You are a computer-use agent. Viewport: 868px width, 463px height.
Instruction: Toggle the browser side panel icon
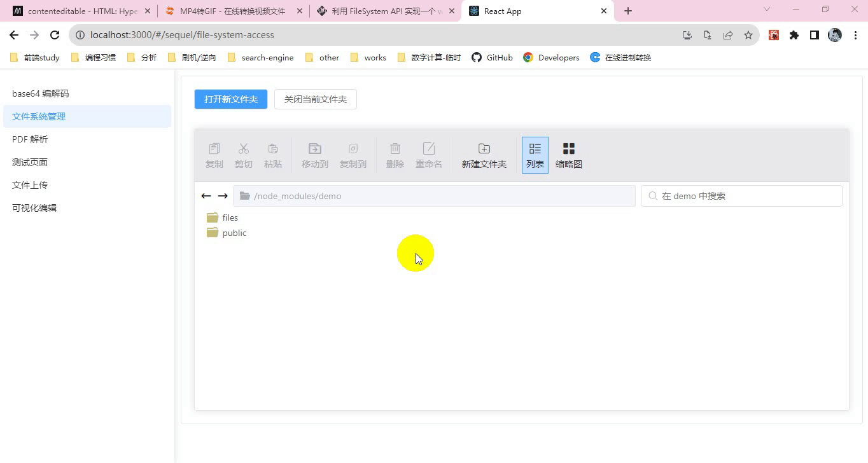click(x=815, y=36)
